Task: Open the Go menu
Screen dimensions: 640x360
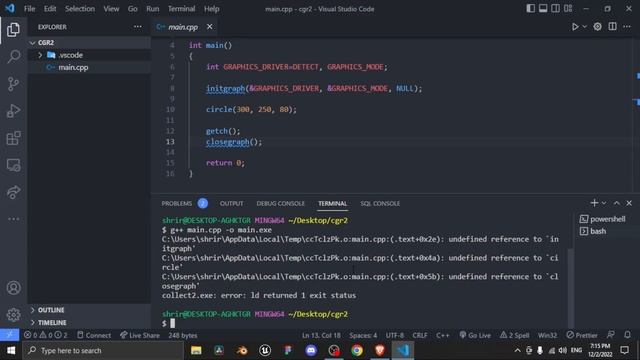Action: 133,9
